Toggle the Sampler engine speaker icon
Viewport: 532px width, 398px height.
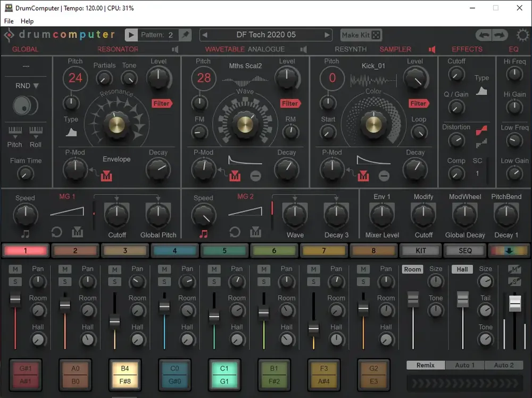point(432,49)
